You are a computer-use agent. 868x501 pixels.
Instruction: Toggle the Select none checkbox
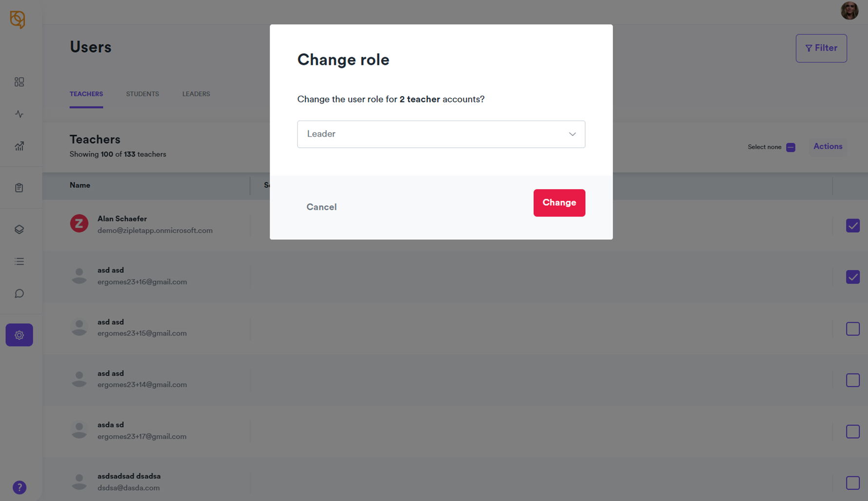[790, 147]
